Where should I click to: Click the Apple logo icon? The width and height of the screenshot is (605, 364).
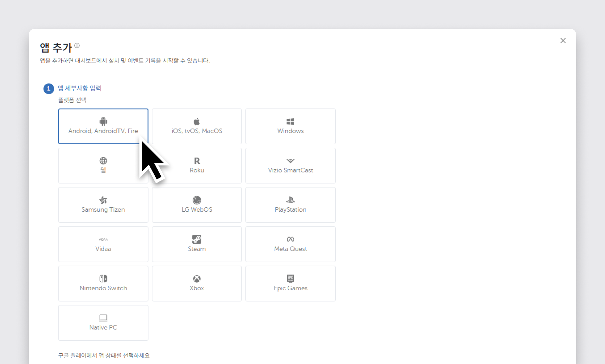[197, 121]
